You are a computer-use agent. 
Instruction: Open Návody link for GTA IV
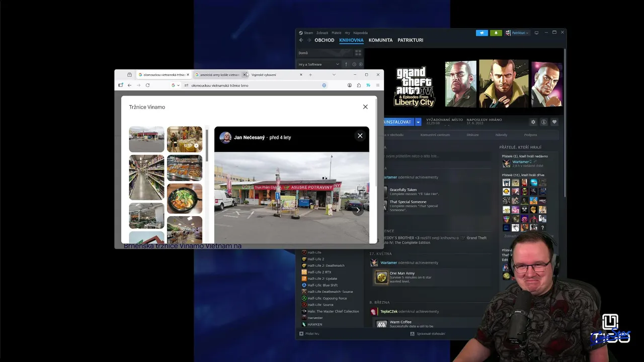pyautogui.click(x=501, y=135)
